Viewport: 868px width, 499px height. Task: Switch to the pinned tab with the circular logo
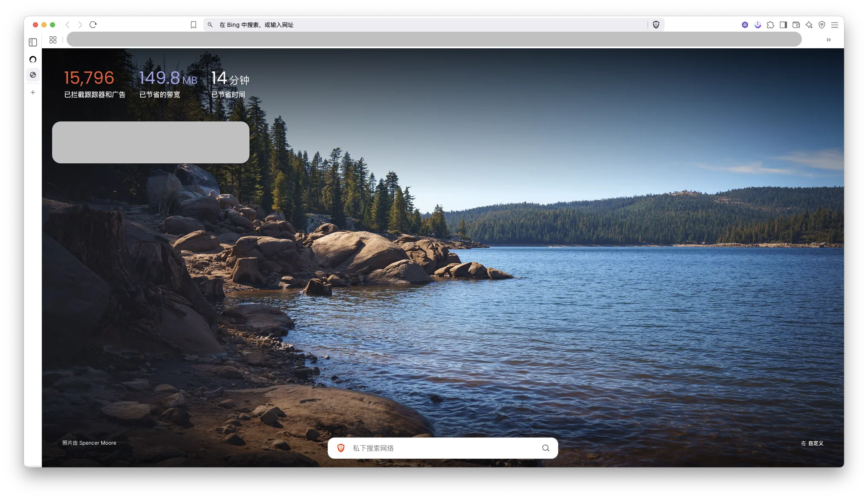[33, 59]
